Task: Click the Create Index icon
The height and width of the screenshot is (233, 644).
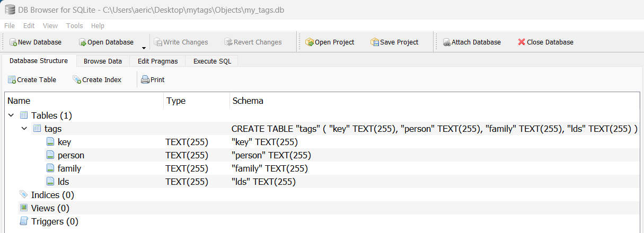Action: point(77,80)
